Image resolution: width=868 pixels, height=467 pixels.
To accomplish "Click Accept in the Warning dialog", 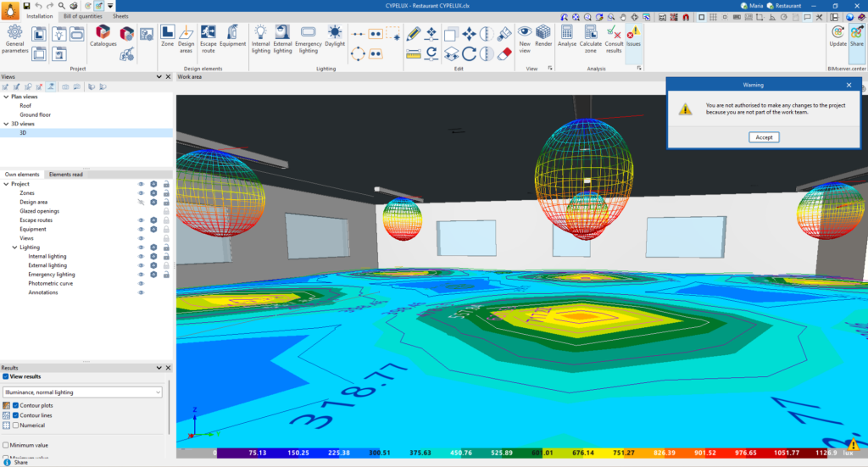I will [x=763, y=137].
